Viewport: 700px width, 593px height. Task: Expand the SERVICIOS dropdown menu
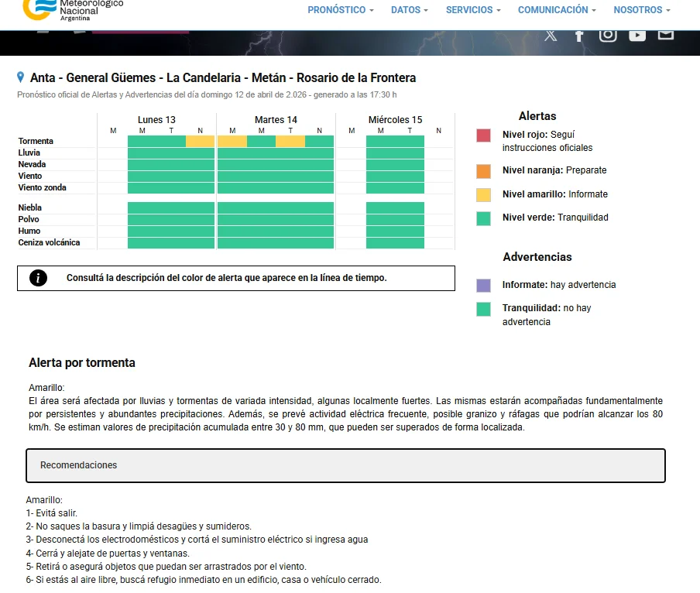tap(473, 10)
